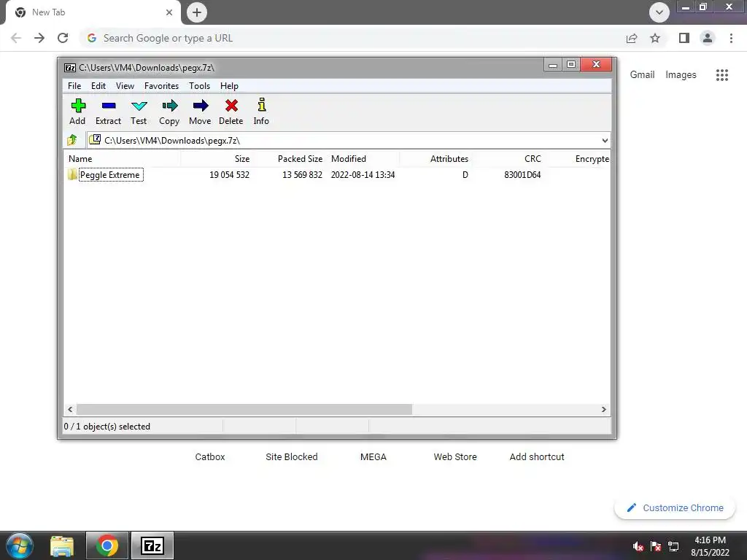The width and height of the screenshot is (747, 560).
Task: Click the Chrome address bar
Action: click(352, 38)
